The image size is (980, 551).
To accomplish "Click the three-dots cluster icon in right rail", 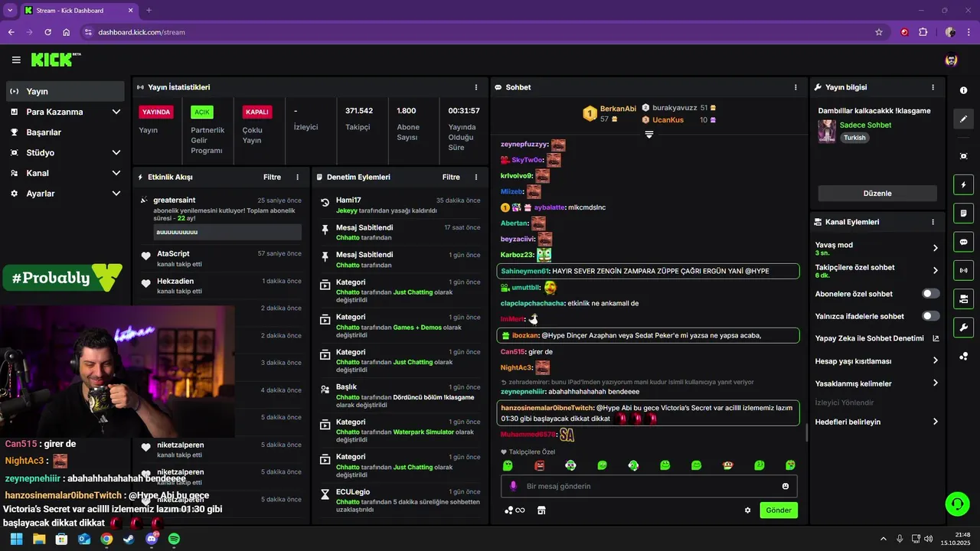I will pos(963,357).
